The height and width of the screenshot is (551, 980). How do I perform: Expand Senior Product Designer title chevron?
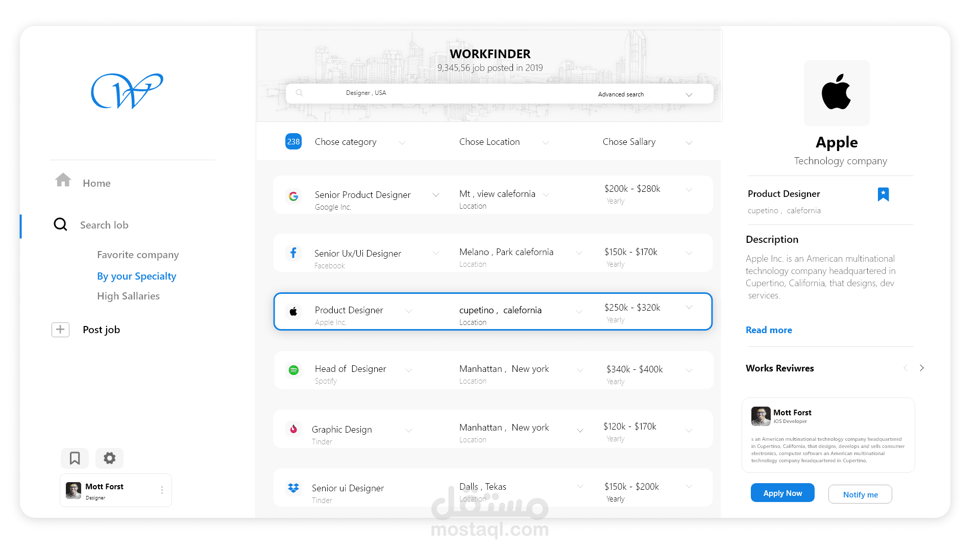click(x=436, y=195)
